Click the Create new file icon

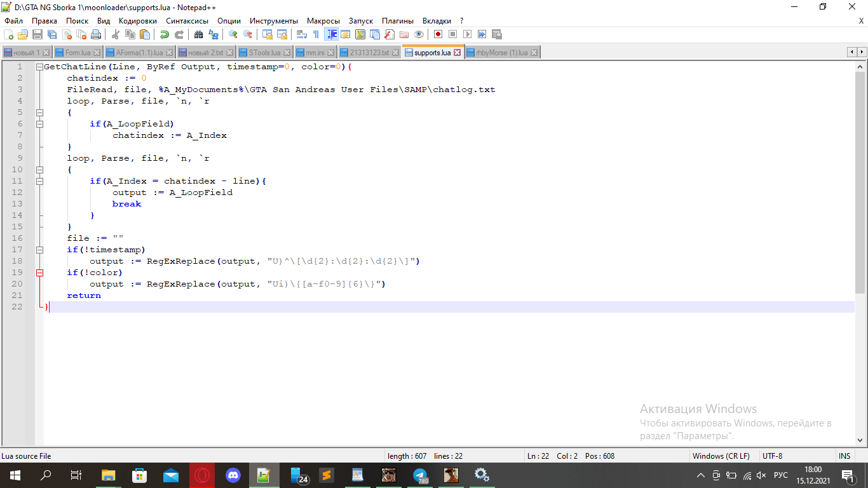[x=9, y=34]
